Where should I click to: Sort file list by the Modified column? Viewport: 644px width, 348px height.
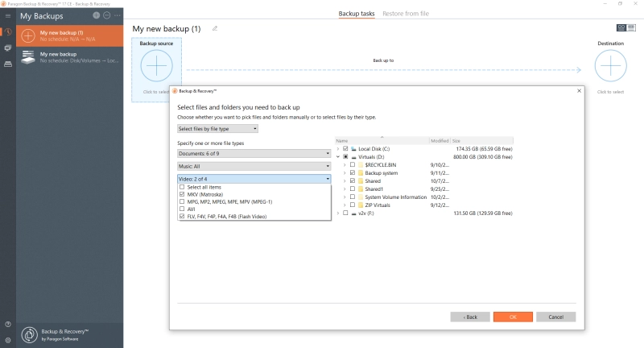coord(440,140)
